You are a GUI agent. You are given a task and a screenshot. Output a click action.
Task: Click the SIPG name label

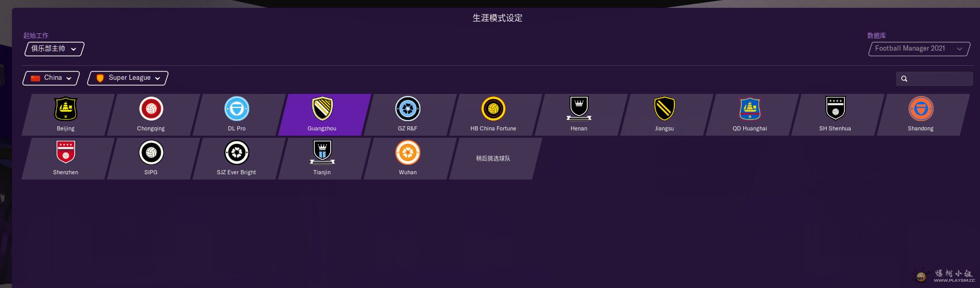click(x=151, y=172)
